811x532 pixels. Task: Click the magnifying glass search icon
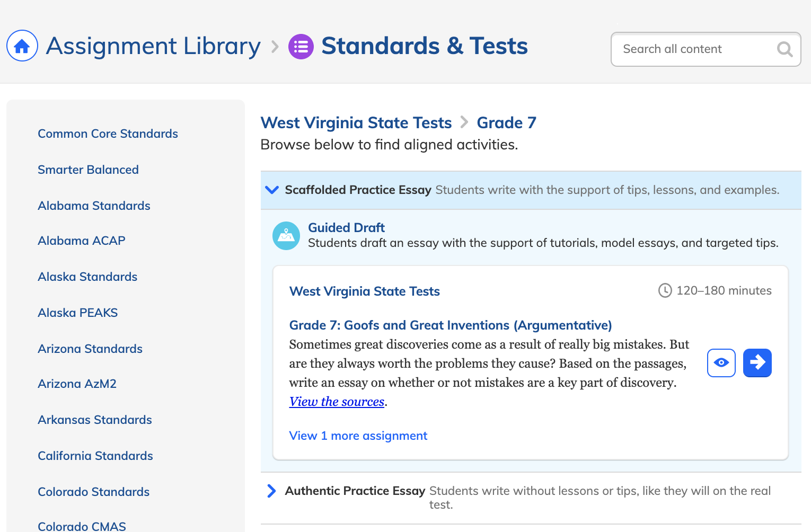point(784,49)
